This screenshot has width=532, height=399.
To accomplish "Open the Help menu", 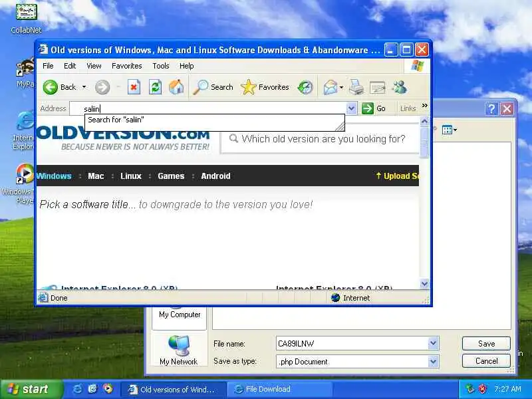I will [x=187, y=66].
